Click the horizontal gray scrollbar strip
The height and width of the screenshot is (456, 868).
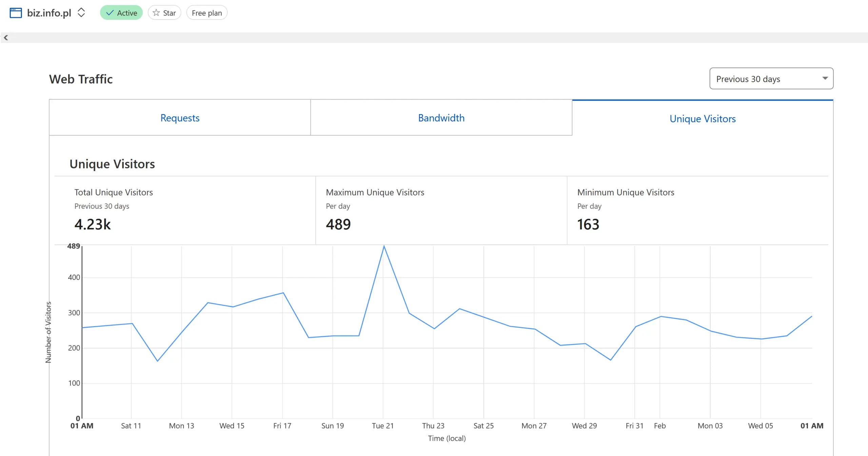coord(434,38)
